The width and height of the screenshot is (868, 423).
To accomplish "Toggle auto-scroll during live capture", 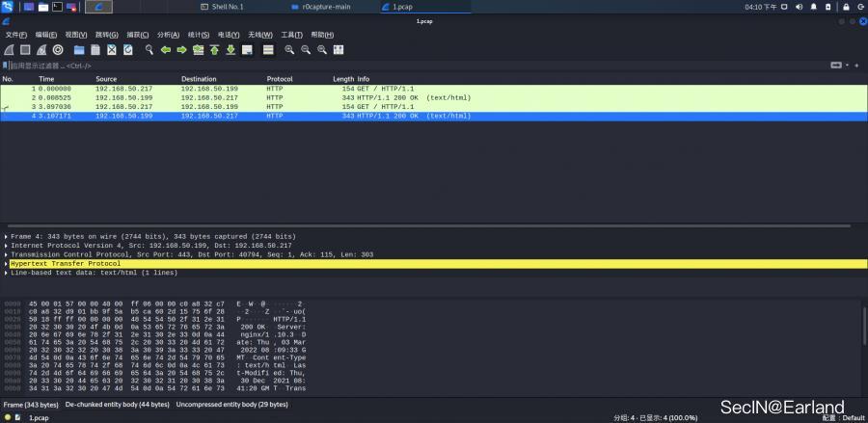I will click(248, 49).
